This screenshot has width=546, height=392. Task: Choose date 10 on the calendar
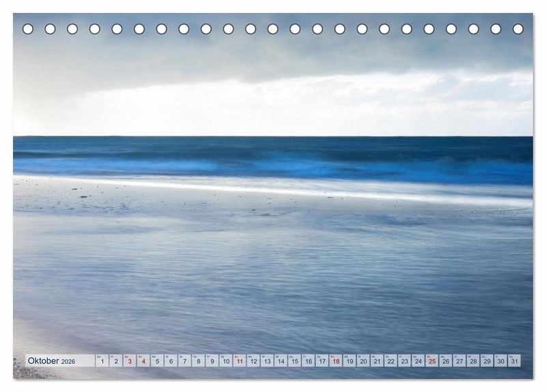226,361
